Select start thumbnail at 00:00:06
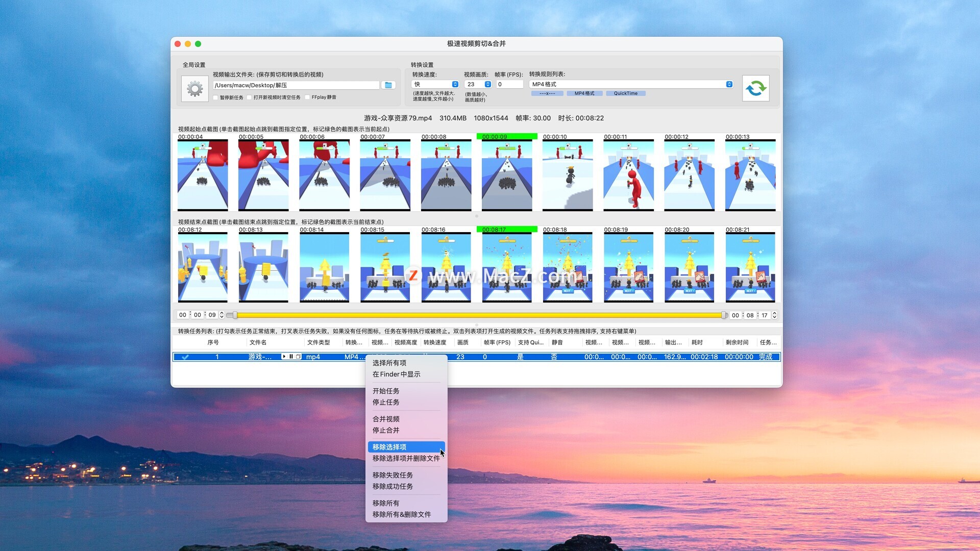This screenshot has height=551, width=980. click(x=324, y=175)
